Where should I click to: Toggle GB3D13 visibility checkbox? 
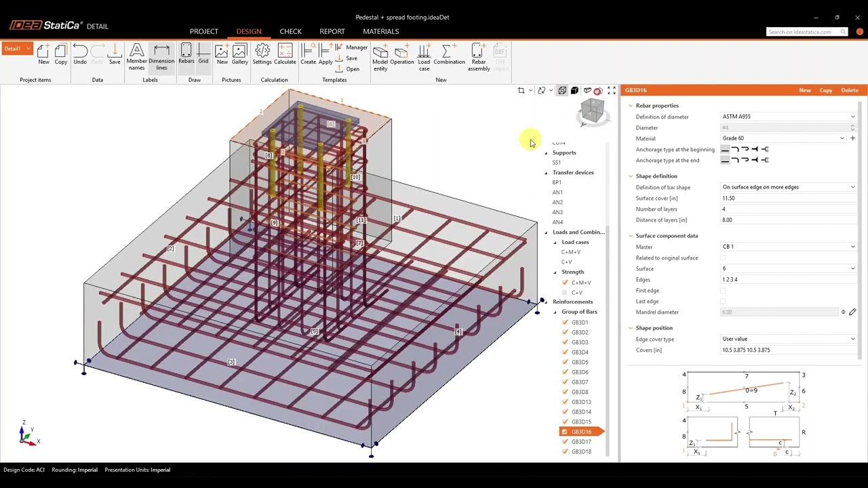(565, 402)
